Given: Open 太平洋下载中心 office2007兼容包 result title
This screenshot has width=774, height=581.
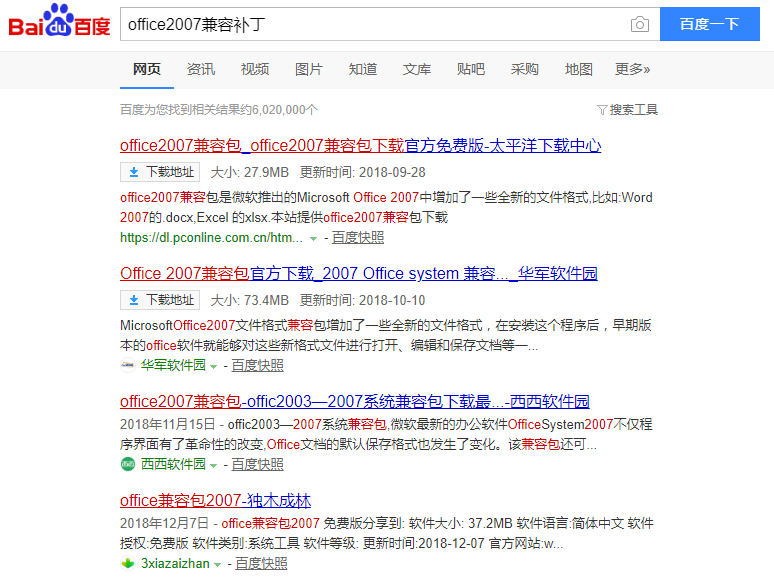Looking at the screenshot, I should [360, 146].
